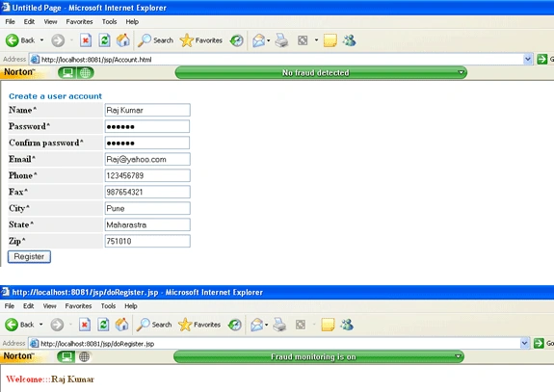
Task: Expand Mail dropdown arrow in Account.html window
Action: tap(268, 40)
